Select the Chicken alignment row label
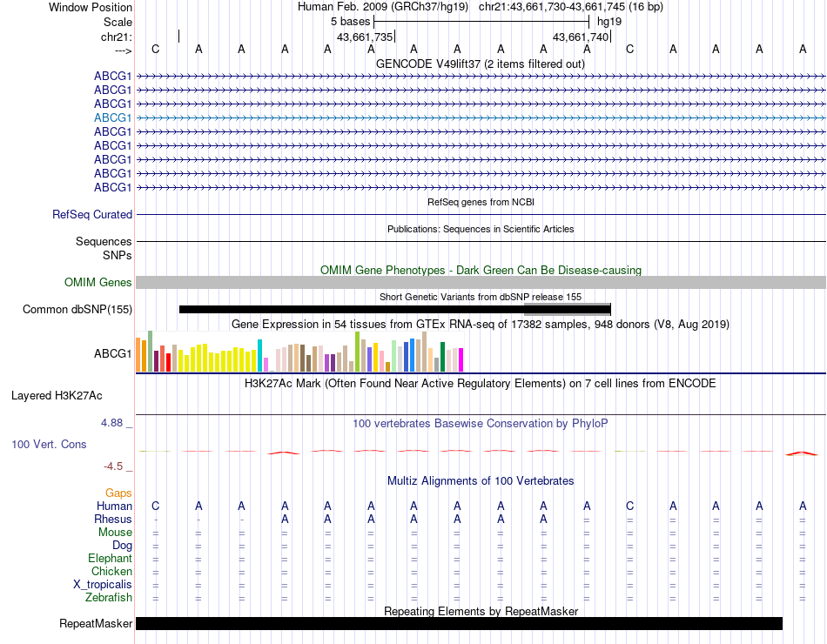 click(x=111, y=571)
